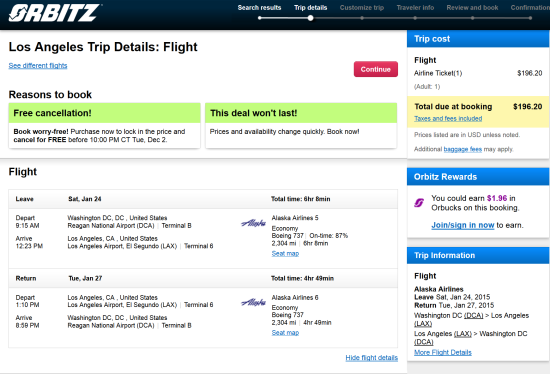Open Seat map for Alaska Airlines 5
550x374 pixels.
pos(285,253)
